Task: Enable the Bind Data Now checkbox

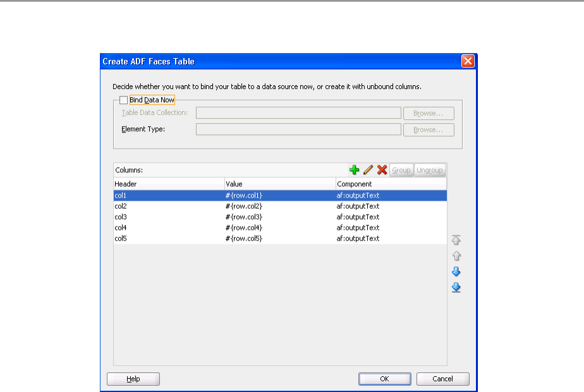Action: [124, 100]
